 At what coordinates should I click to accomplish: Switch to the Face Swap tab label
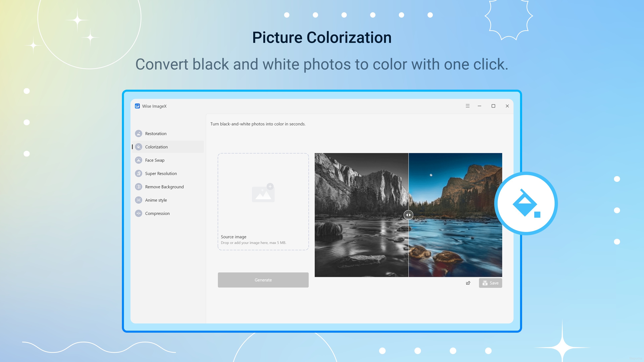pos(155,160)
